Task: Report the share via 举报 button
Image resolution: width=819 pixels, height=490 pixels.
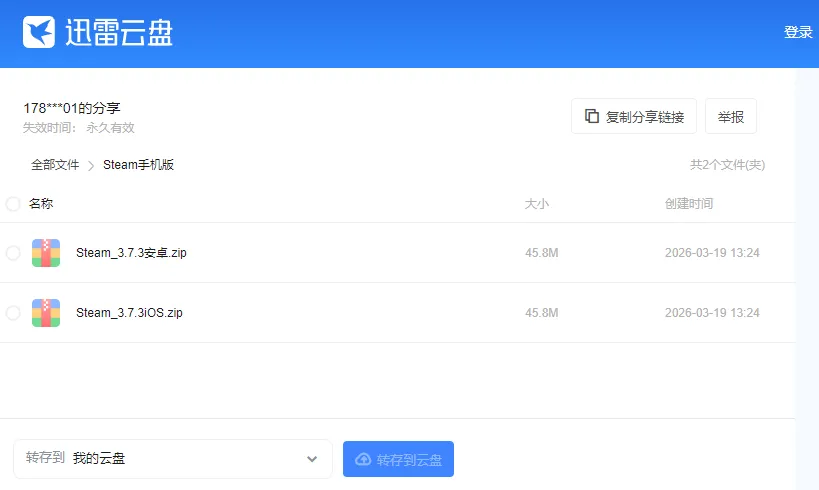Action: pyautogui.click(x=731, y=116)
